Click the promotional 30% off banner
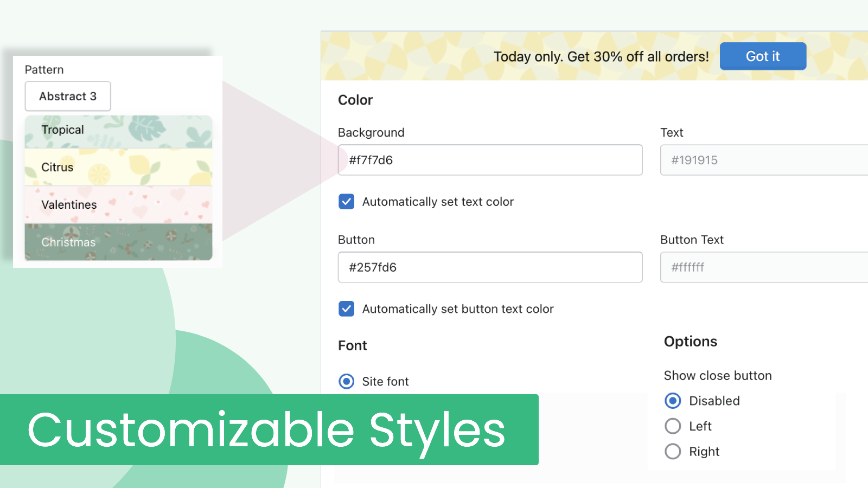This screenshot has height=488, width=868. (602, 56)
